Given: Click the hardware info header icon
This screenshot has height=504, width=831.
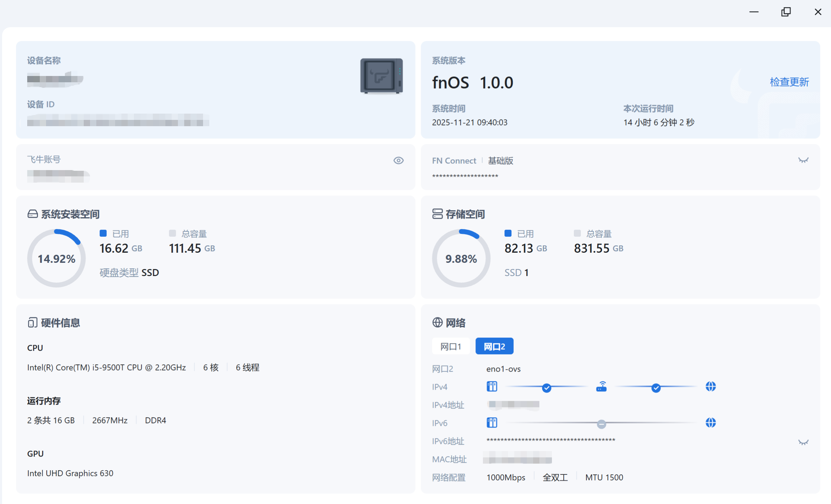Looking at the screenshot, I should (x=32, y=323).
